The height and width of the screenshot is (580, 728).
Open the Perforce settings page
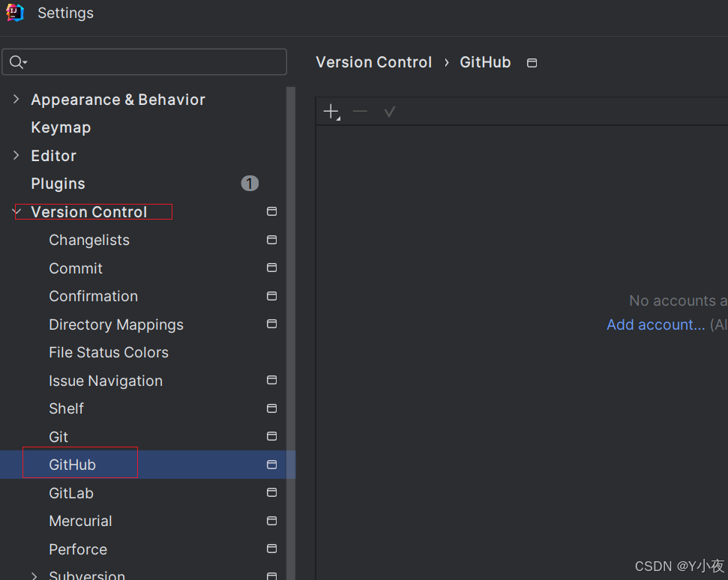pos(78,549)
